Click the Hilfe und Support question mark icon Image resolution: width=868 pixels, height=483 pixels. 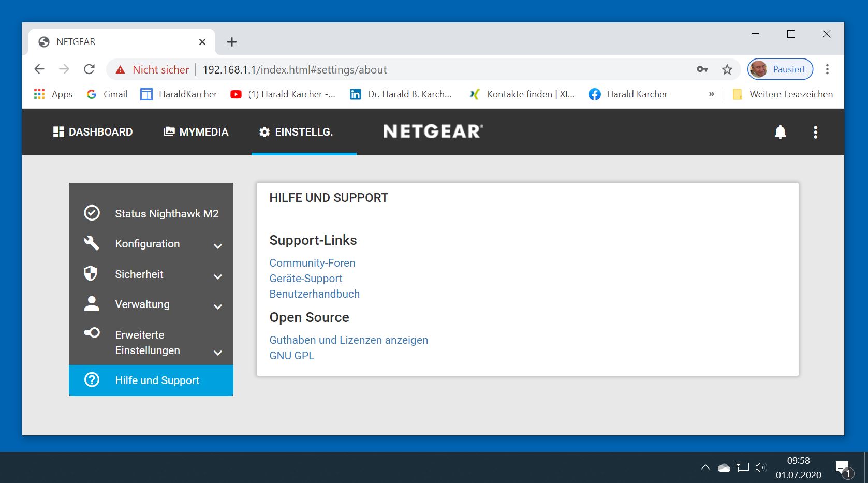pos(92,380)
